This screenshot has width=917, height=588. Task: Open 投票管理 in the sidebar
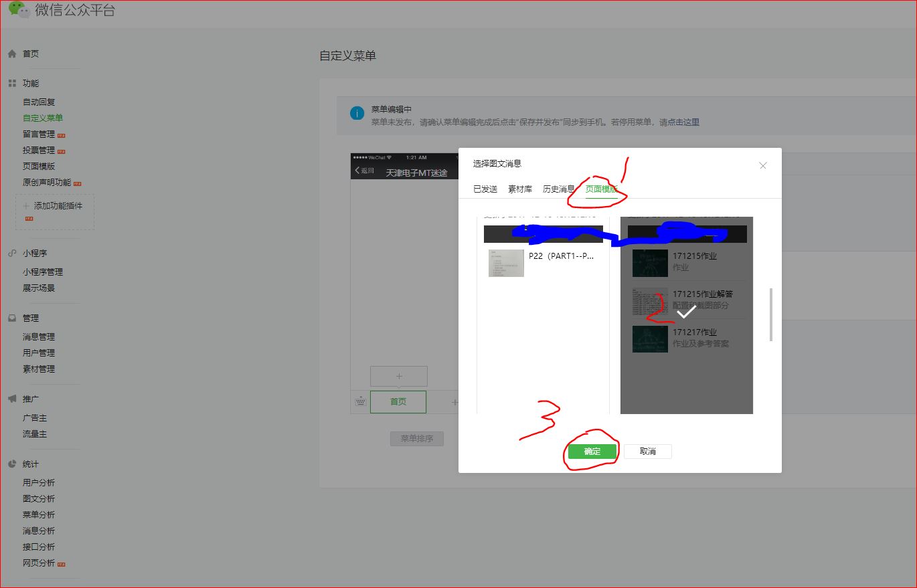point(39,150)
